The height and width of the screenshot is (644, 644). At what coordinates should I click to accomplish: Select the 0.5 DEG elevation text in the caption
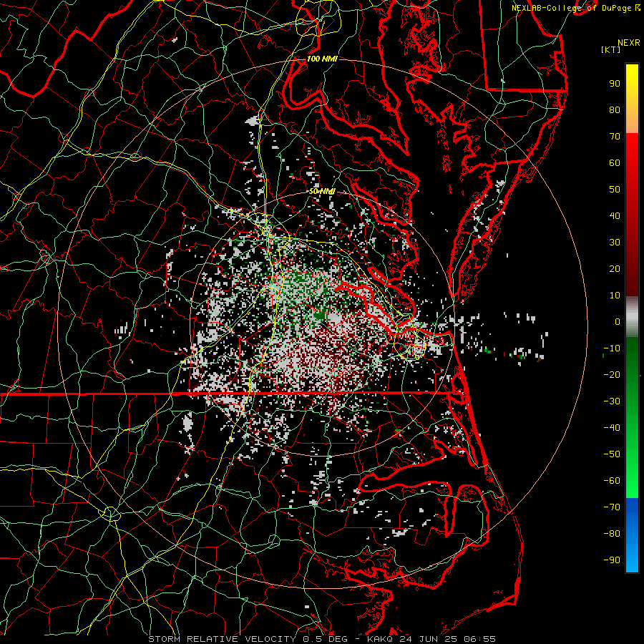pos(326,639)
